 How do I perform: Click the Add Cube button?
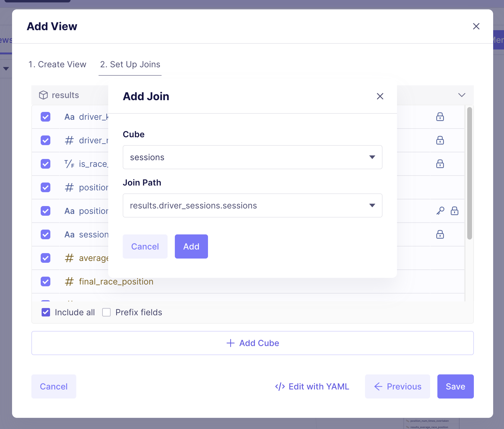pos(252,343)
